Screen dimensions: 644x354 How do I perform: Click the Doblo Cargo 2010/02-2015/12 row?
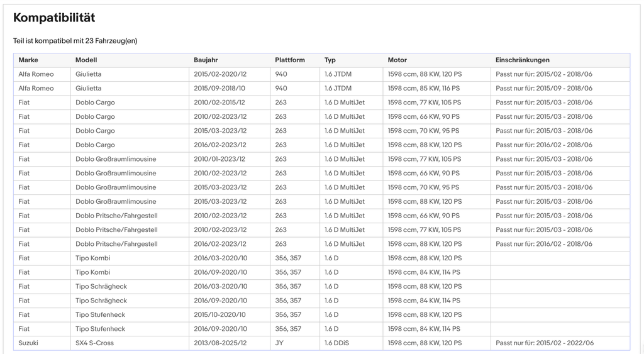(321, 102)
